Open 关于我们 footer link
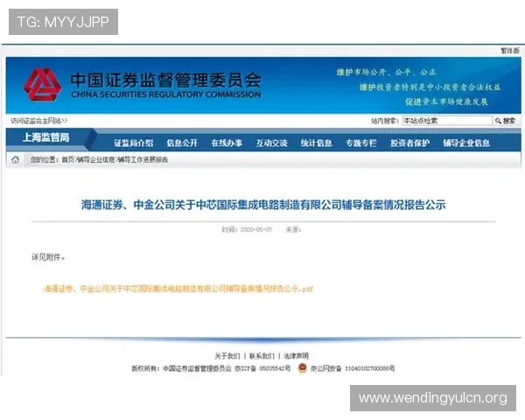Image resolution: width=525 pixels, height=420 pixels. [x=227, y=356]
